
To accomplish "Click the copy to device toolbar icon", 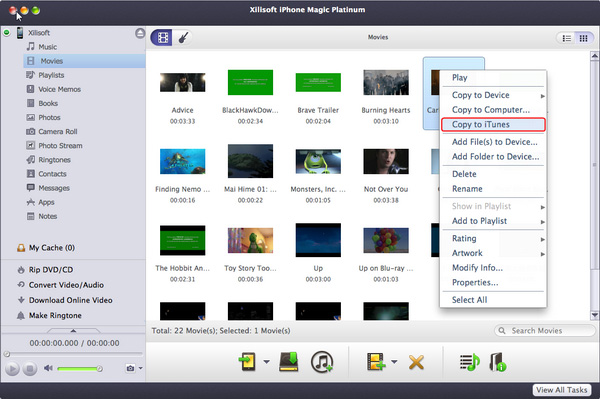I will click(x=247, y=362).
